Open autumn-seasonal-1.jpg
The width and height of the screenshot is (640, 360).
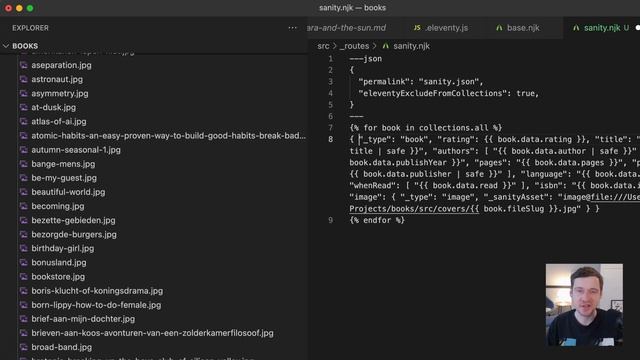point(76,150)
